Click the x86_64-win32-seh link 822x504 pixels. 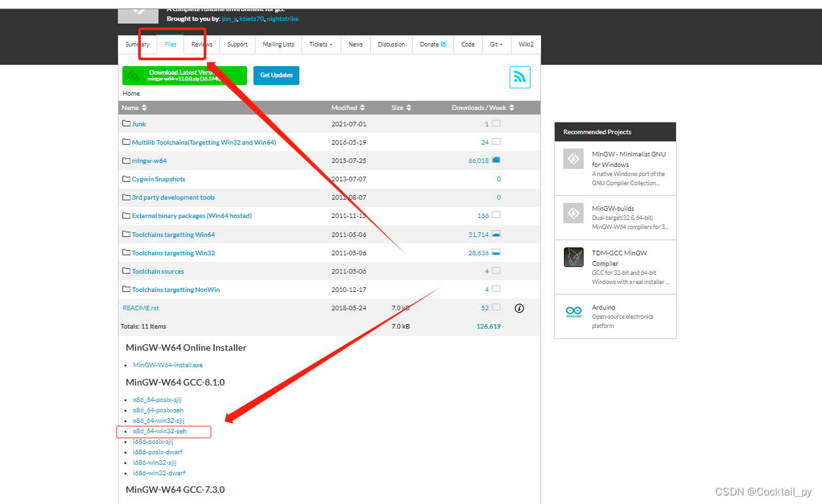click(160, 431)
